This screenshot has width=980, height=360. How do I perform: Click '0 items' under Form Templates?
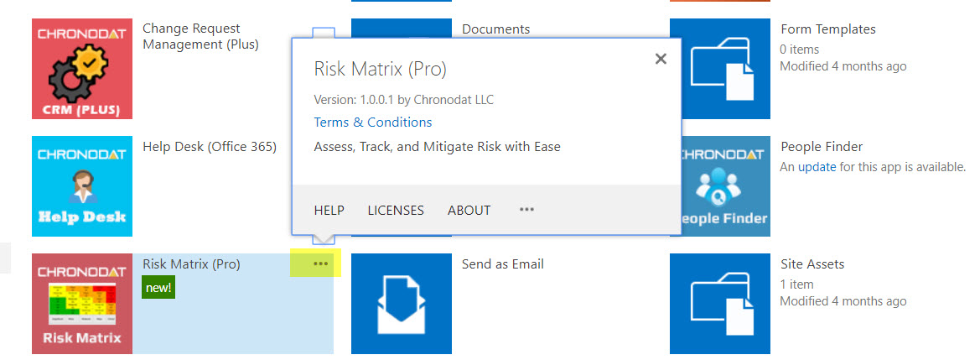pyautogui.click(x=800, y=50)
